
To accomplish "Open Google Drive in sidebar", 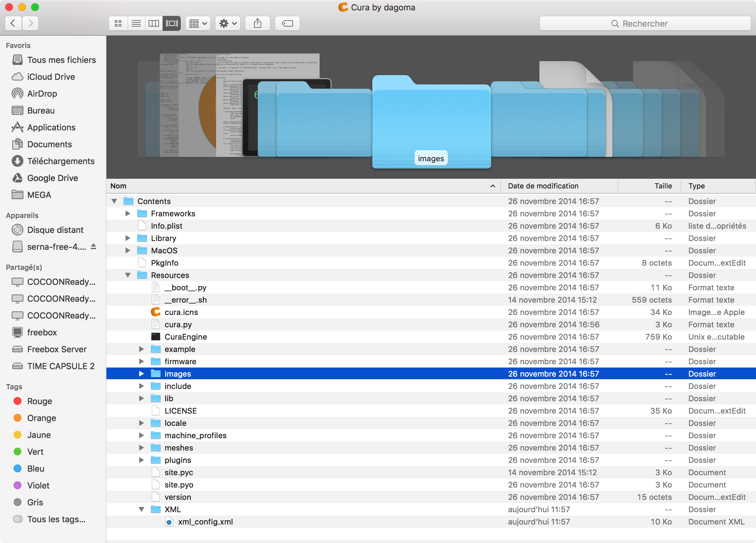I will [x=45, y=178].
